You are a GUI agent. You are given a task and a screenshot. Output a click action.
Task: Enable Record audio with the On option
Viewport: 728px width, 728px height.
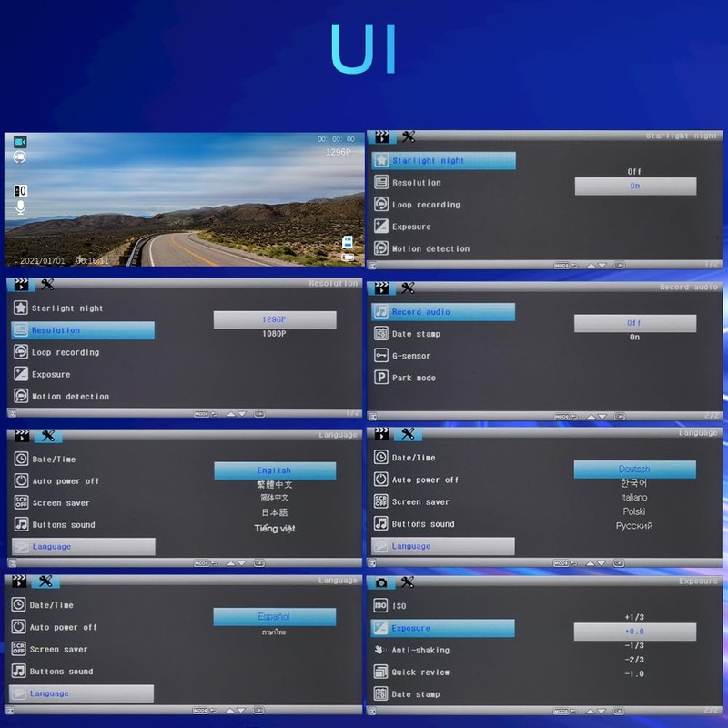(x=634, y=338)
